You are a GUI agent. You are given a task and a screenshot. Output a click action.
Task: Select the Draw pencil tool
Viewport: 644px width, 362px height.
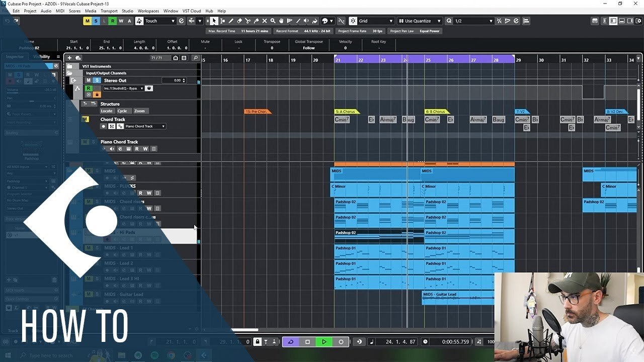click(x=231, y=21)
